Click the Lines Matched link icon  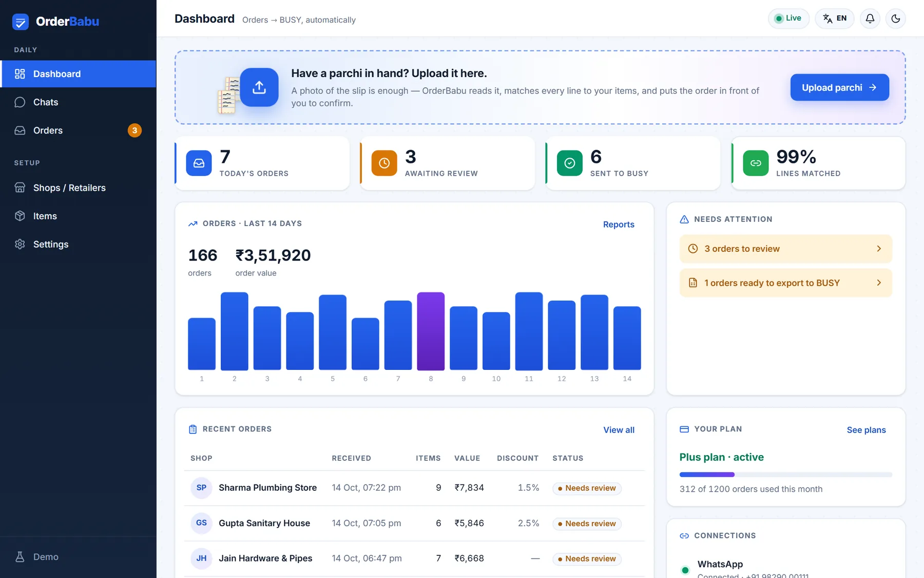(756, 163)
